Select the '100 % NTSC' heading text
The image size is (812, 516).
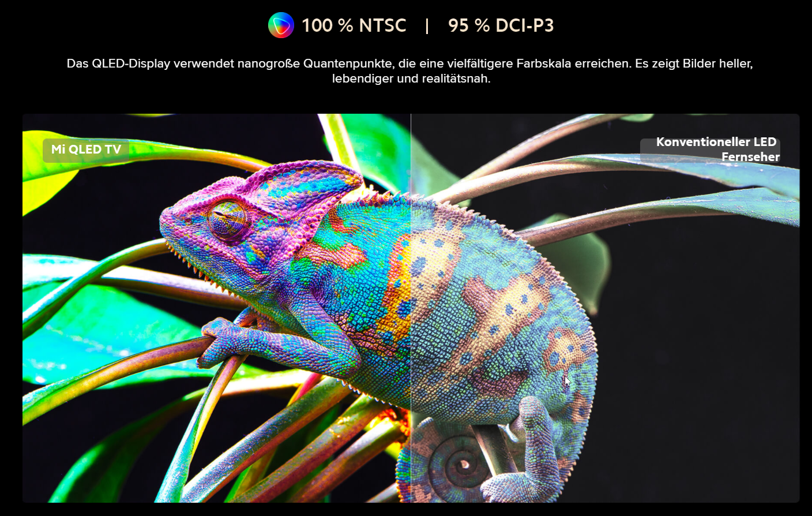click(x=354, y=25)
